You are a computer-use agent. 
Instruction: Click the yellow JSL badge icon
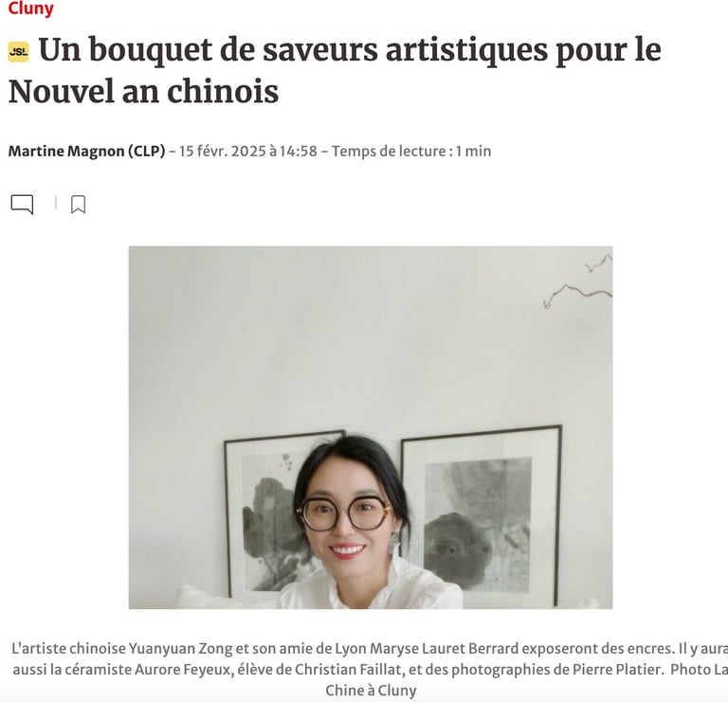click(19, 51)
